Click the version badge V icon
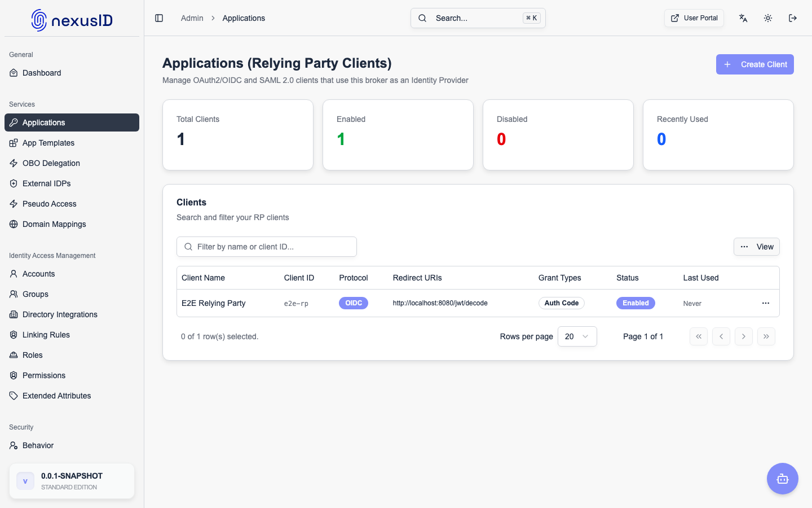The height and width of the screenshot is (508, 812). tap(25, 481)
